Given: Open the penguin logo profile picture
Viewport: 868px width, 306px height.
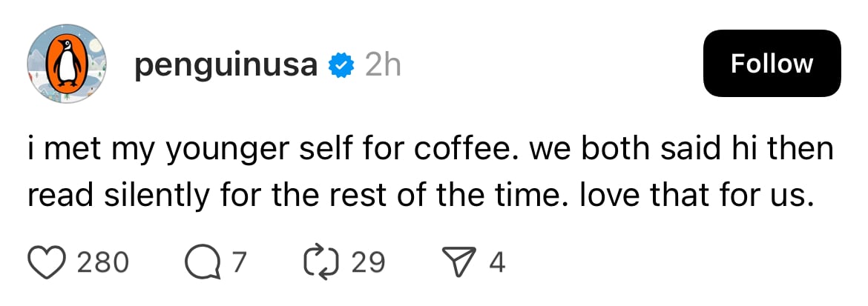Looking at the screenshot, I should (x=67, y=64).
